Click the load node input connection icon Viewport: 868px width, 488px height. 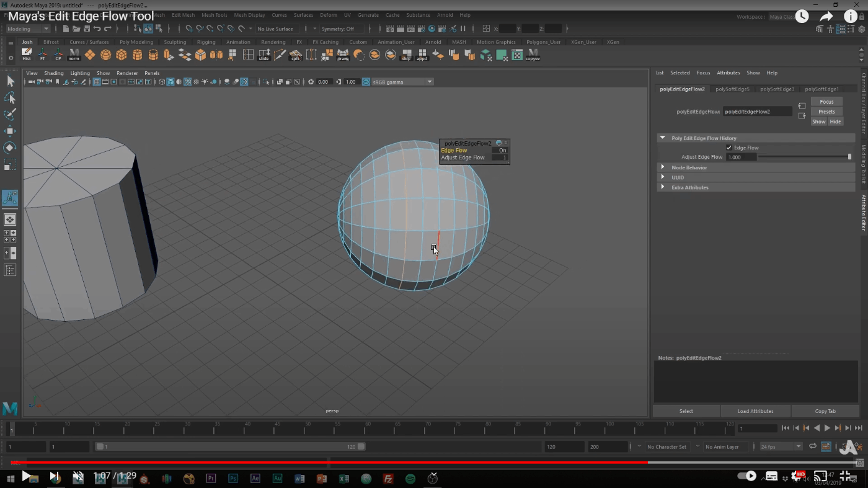(802, 106)
